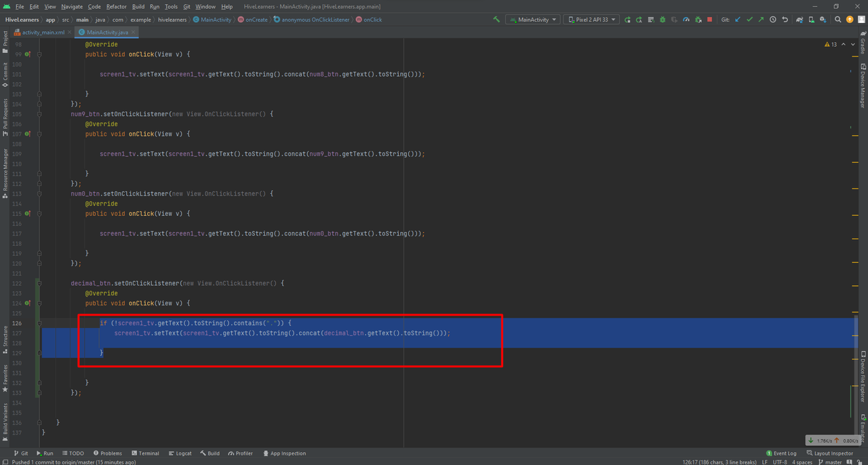Click the hivelearners package breadcrumb

click(x=172, y=20)
